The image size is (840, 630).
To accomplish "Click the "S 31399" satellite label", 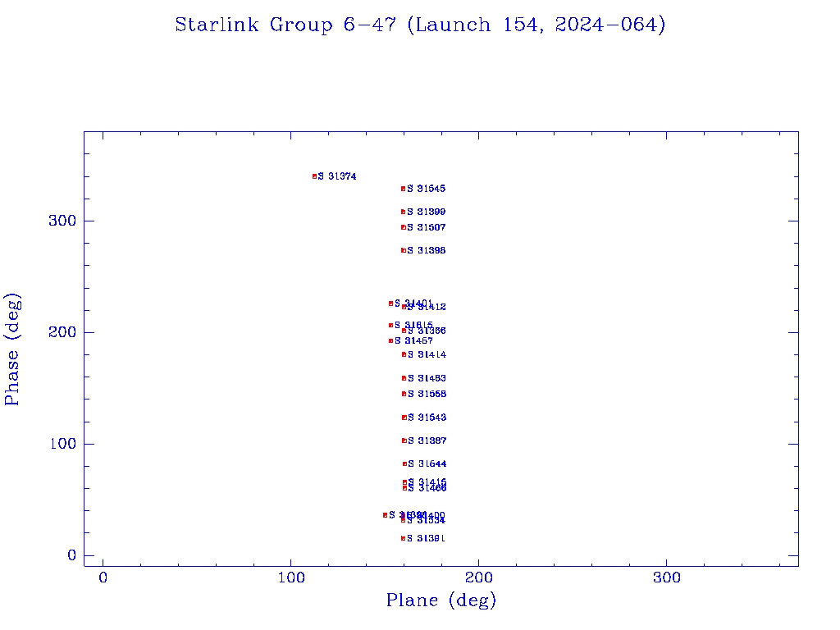I will coord(426,212).
